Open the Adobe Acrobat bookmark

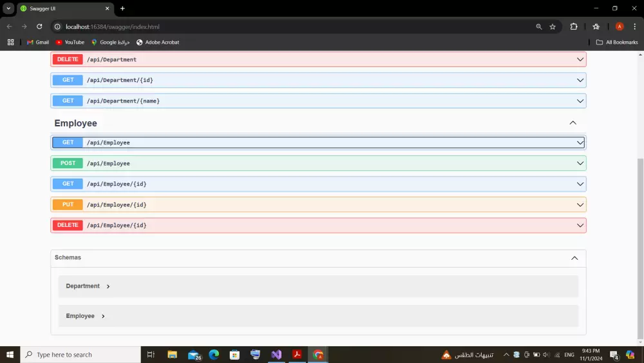[x=158, y=43]
